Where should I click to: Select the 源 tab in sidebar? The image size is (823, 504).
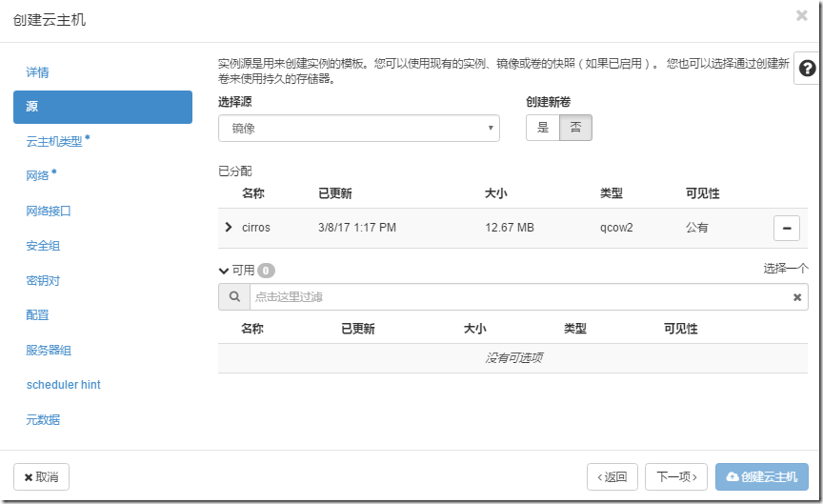pos(103,107)
